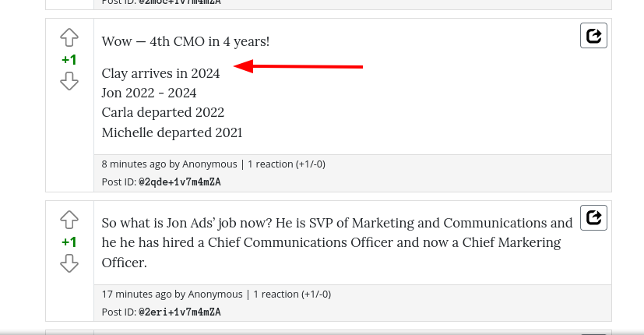Viewport: 644px width, 335px height.
Task: Click the "Michelle departed 2021" line
Action: pos(171,132)
